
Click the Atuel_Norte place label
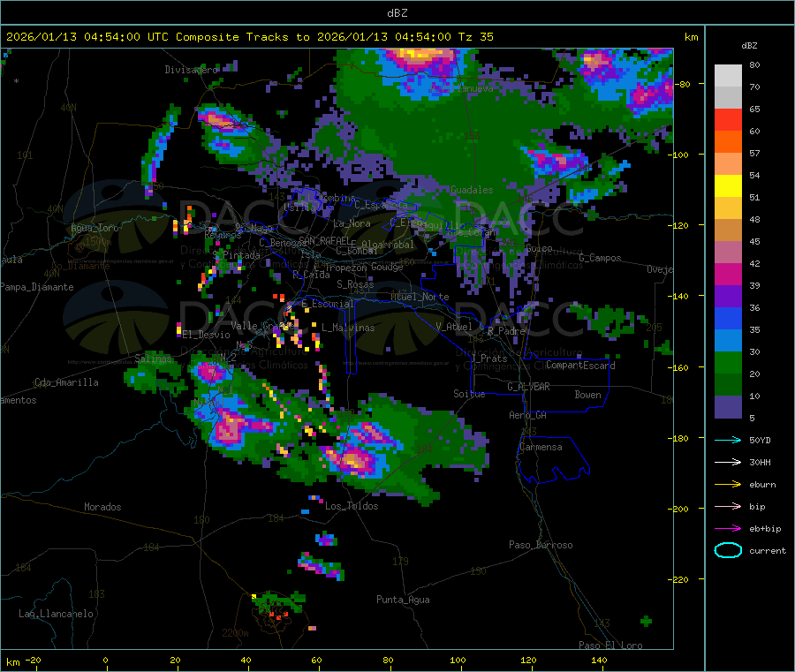(420, 297)
